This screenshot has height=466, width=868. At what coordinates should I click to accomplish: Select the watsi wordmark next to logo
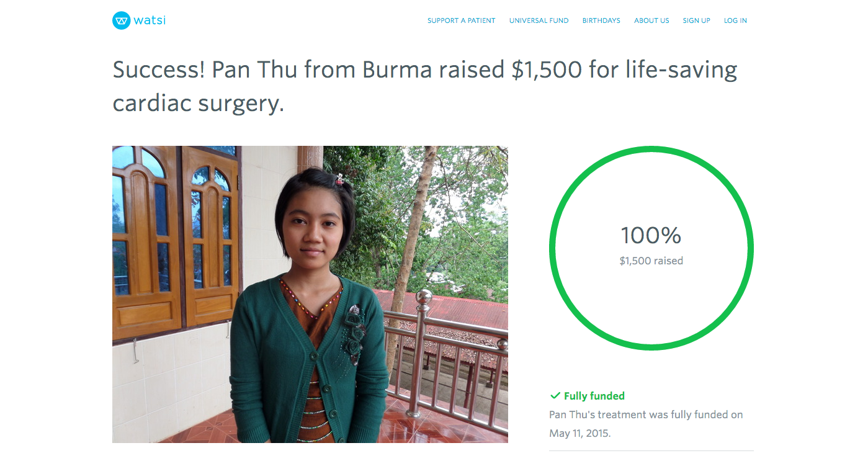[x=150, y=20]
